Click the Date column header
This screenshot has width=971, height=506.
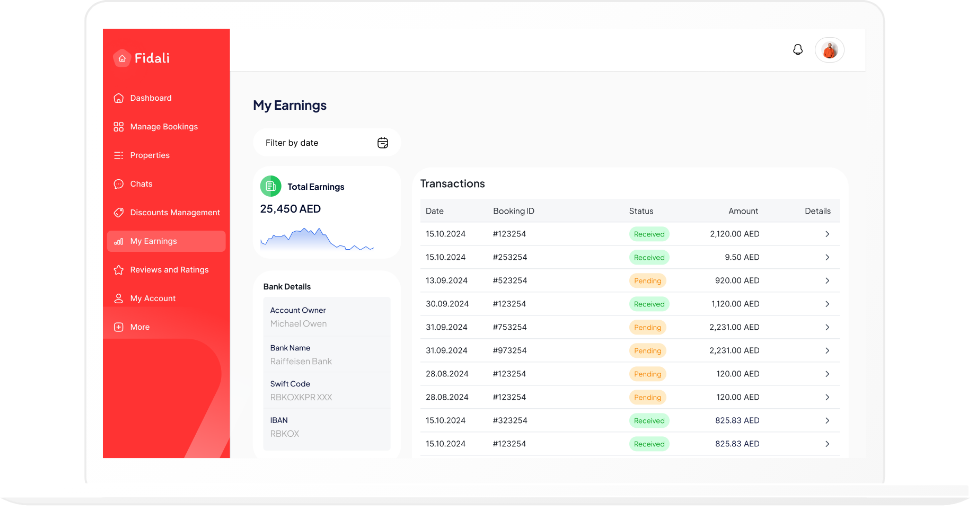[435, 211]
